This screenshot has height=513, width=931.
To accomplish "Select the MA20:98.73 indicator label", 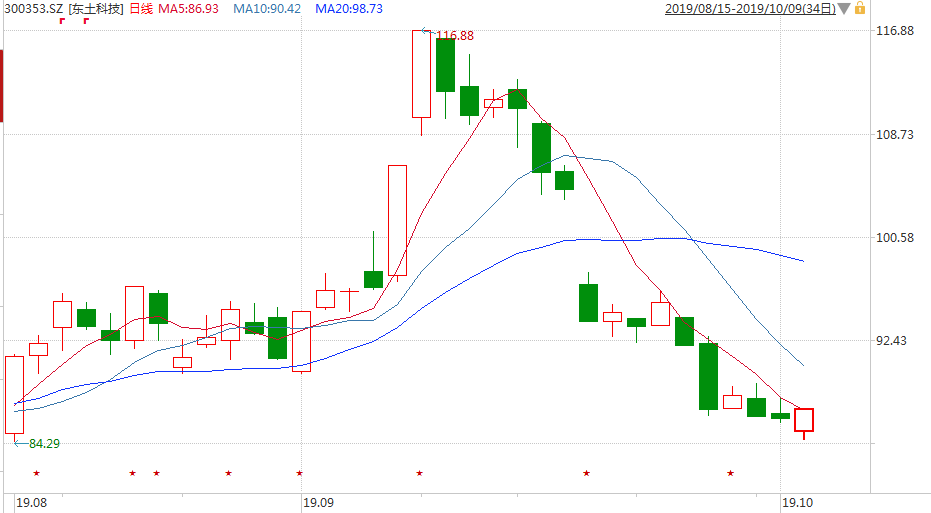I will point(349,9).
